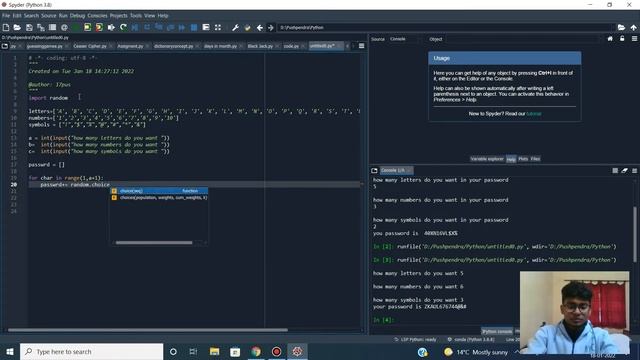Open the View menu
The width and height of the screenshot is (640, 360).
(x=149, y=16)
